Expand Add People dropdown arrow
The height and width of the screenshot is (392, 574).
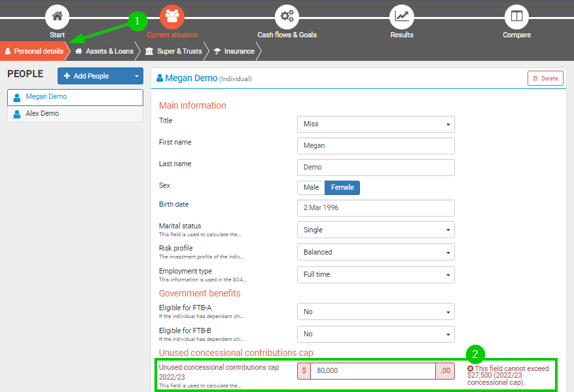coord(137,77)
